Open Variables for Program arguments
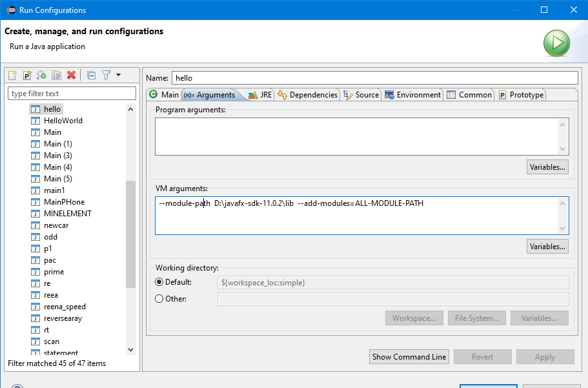The image size is (588, 388). [x=547, y=167]
